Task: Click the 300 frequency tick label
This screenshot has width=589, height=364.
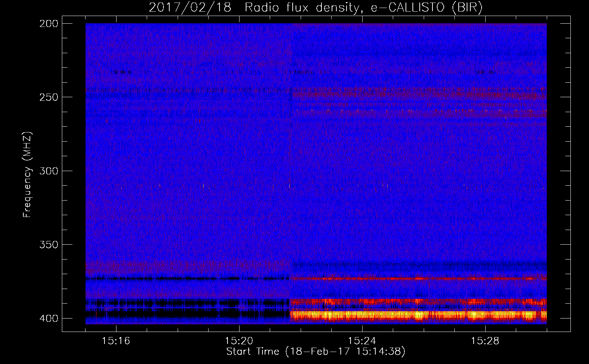Action: click(48, 171)
